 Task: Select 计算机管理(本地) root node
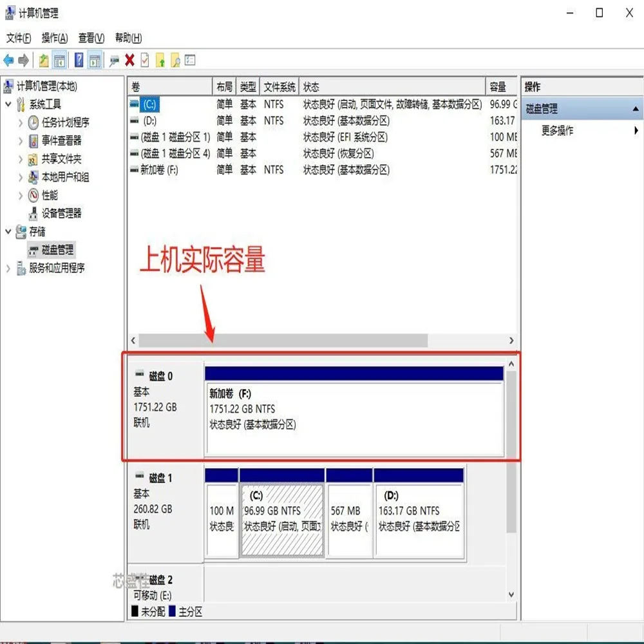coord(47,86)
